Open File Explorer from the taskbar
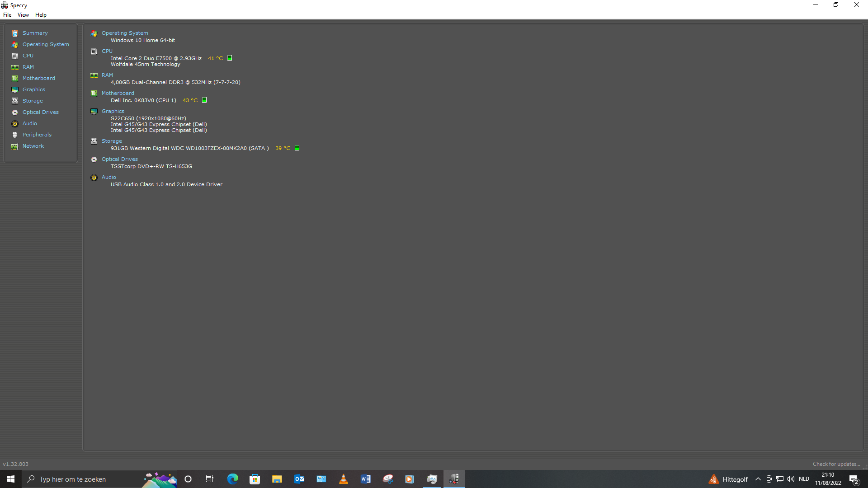 tap(277, 479)
